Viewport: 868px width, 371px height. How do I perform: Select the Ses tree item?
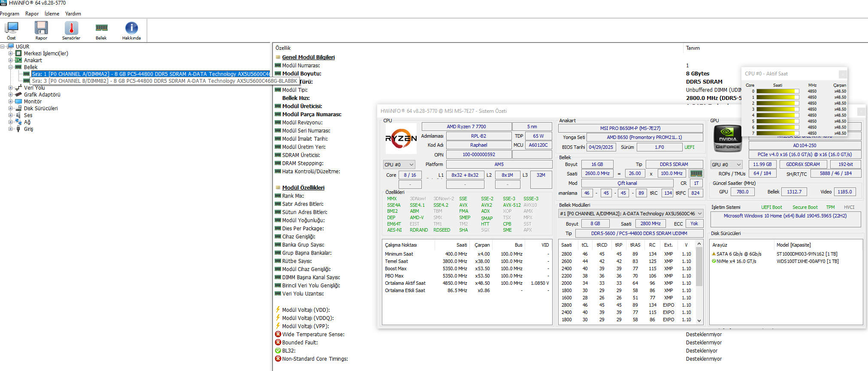pos(28,115)
